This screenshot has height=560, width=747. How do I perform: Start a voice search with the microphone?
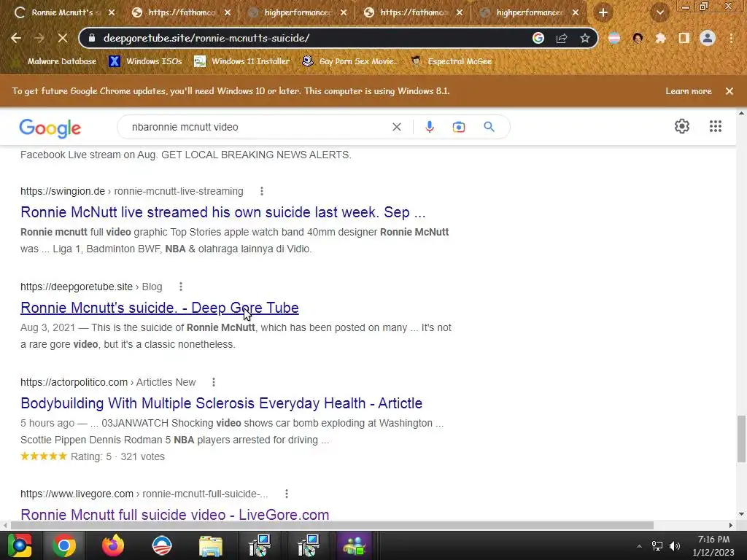[430, 127]
